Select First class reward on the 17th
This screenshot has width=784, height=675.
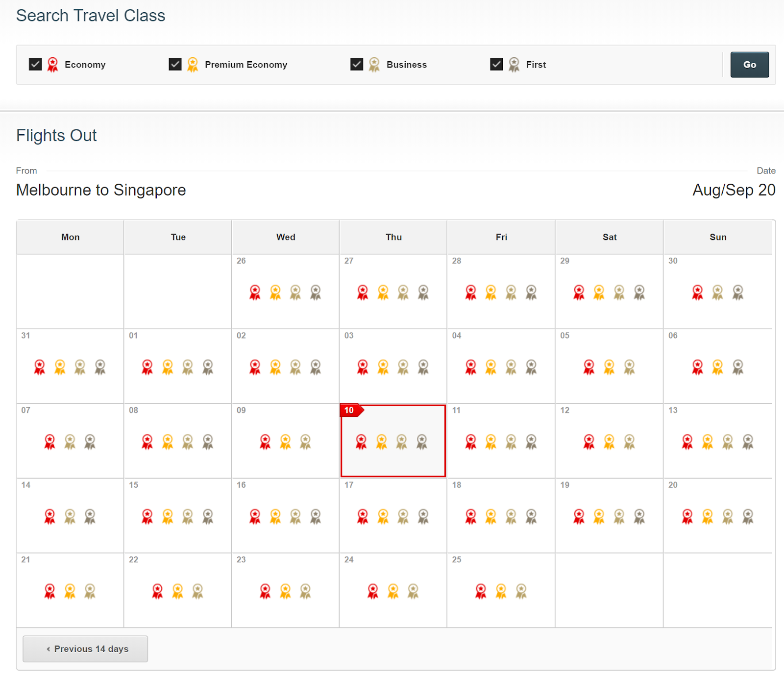click(423, 516)
